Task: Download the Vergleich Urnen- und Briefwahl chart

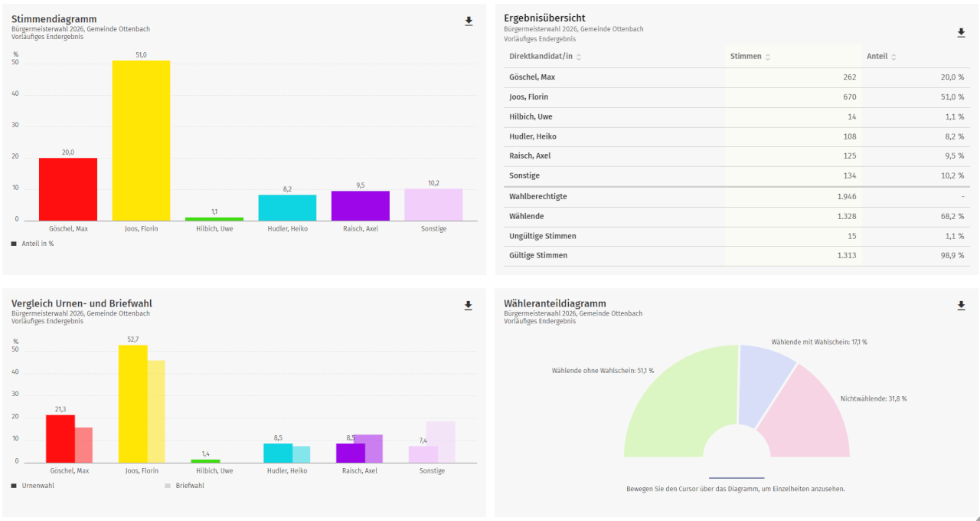Action: pyautogui.click(x=469, y=306)
